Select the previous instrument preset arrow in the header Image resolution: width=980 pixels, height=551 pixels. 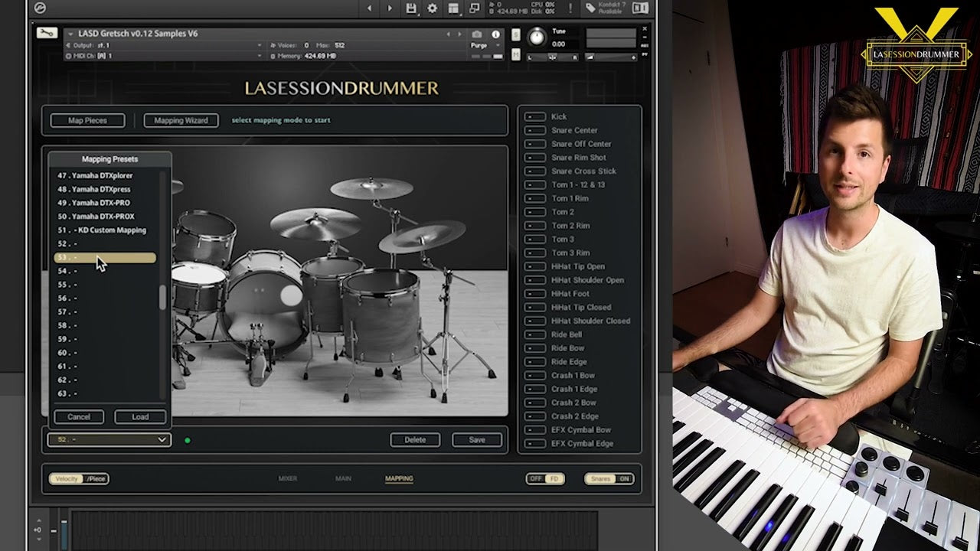tap(449, 34)
